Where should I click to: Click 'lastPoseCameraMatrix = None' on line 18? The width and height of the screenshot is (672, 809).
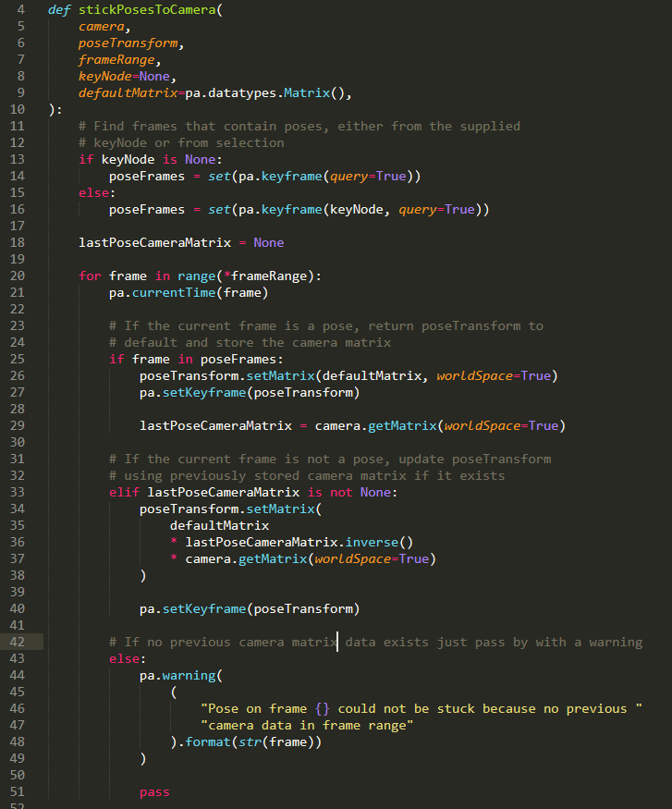click(x=181, y=243)
